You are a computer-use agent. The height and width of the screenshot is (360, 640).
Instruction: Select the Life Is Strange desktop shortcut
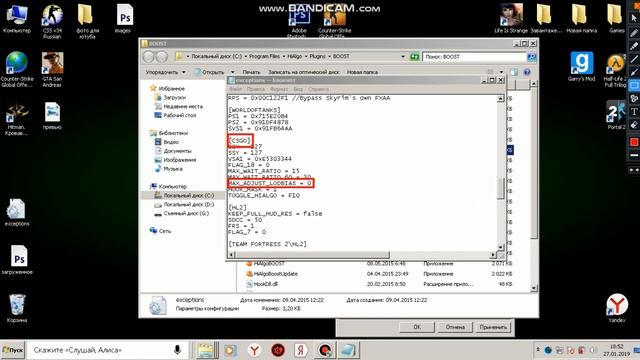(511, 19)
